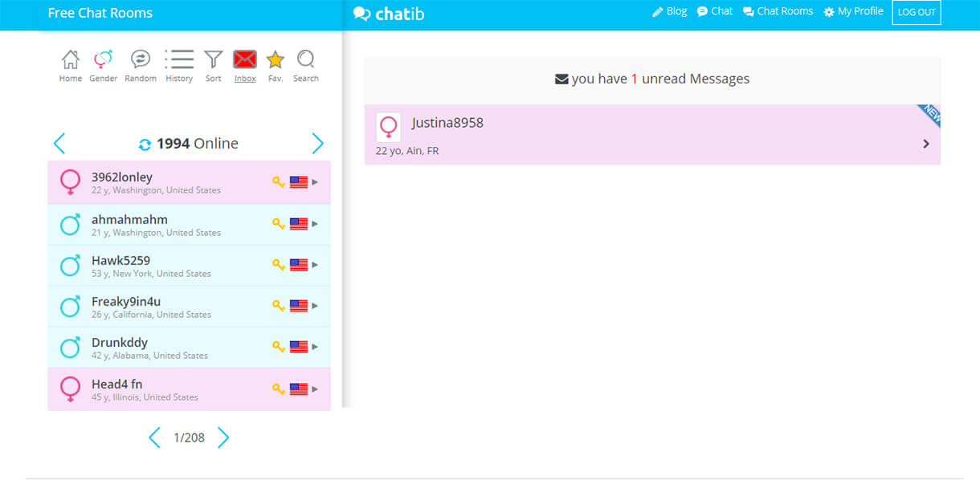The width and height of the screenshot is (980, 480).
Task: Open the red Inbox envelope icon
Action: coord(245,60)
